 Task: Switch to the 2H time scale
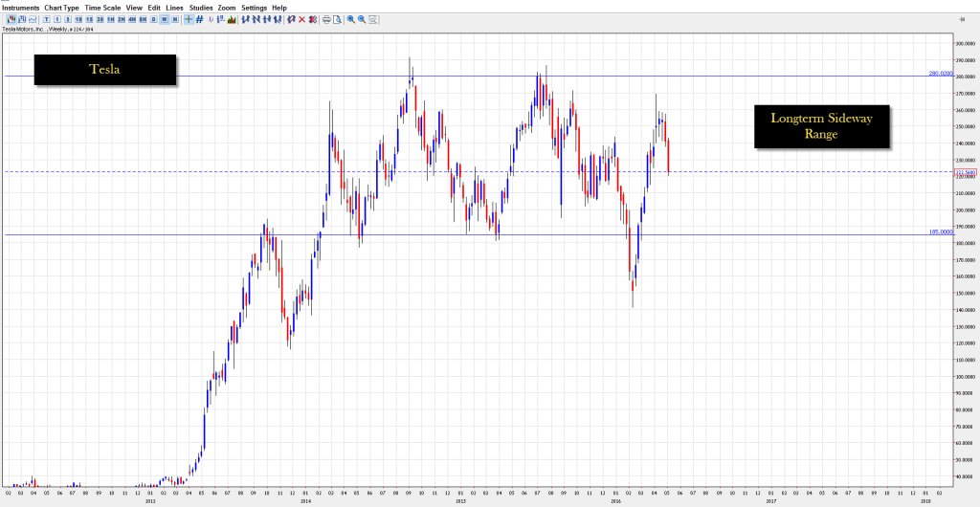[122, 19]
